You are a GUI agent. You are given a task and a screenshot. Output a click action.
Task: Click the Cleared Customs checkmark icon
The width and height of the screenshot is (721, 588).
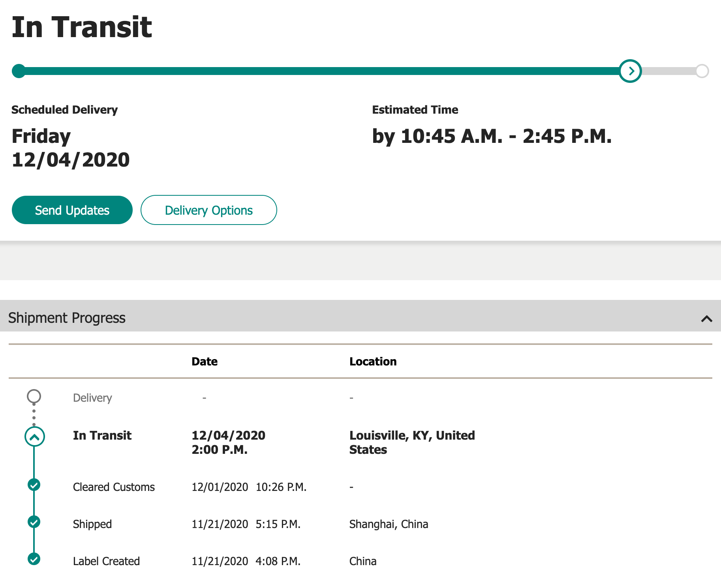coord(34,485)
